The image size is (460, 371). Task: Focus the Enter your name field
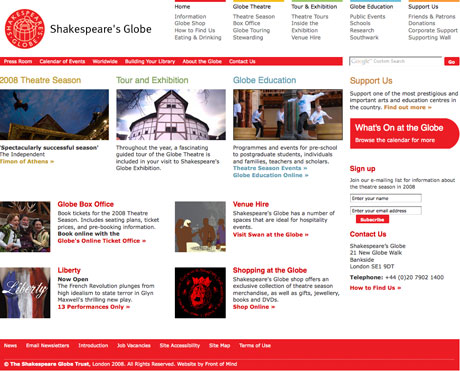[x=386, y=198]
